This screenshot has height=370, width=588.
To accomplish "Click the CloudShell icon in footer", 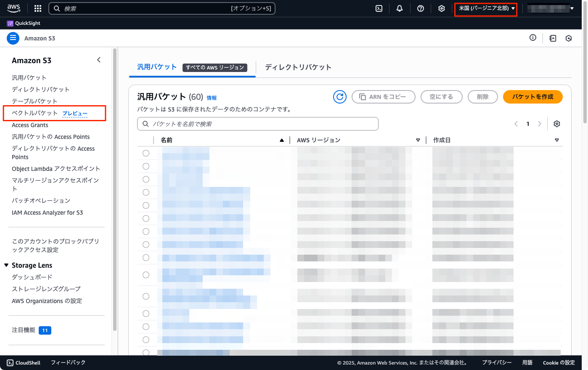I will 10,363.
